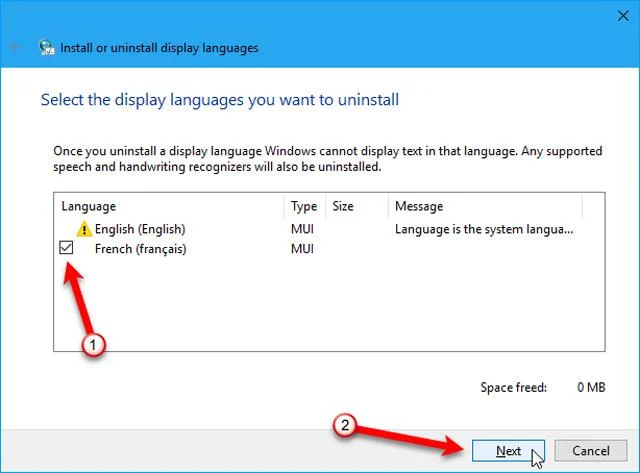Image resolution: width=640 pixels, height=473 pixels.
Task: Uncheck the French (français) checkbox
Action: coord(66,247)
